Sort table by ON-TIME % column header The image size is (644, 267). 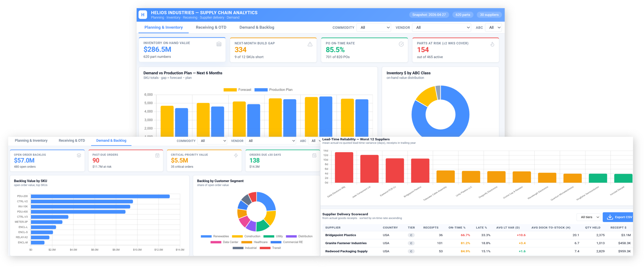click(x=457, y=227)
